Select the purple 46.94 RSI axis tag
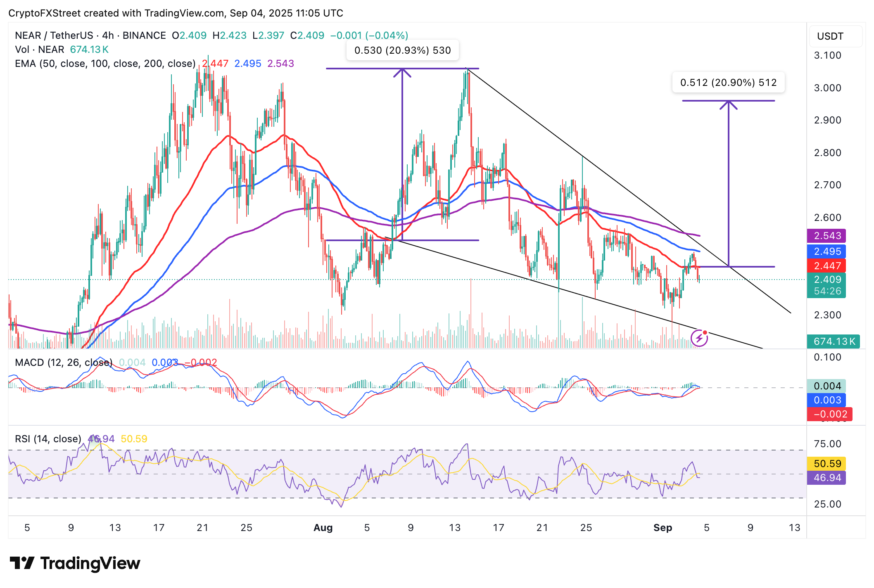The image size is (874, 588). click(826, 478)
